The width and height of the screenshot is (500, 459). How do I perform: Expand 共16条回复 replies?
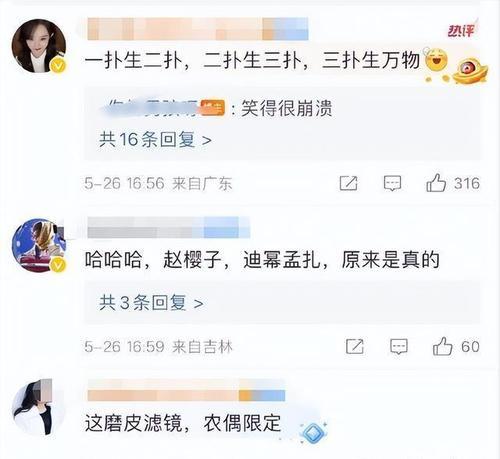point(155,139)
